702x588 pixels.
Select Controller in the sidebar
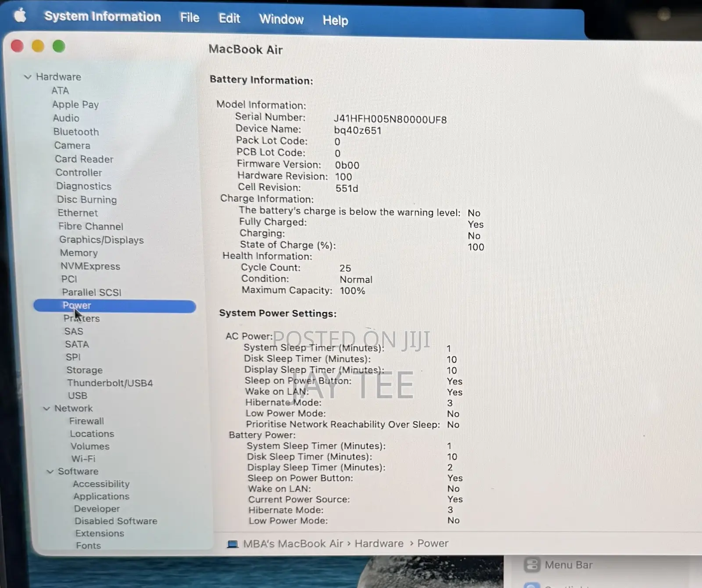[79, 172]
